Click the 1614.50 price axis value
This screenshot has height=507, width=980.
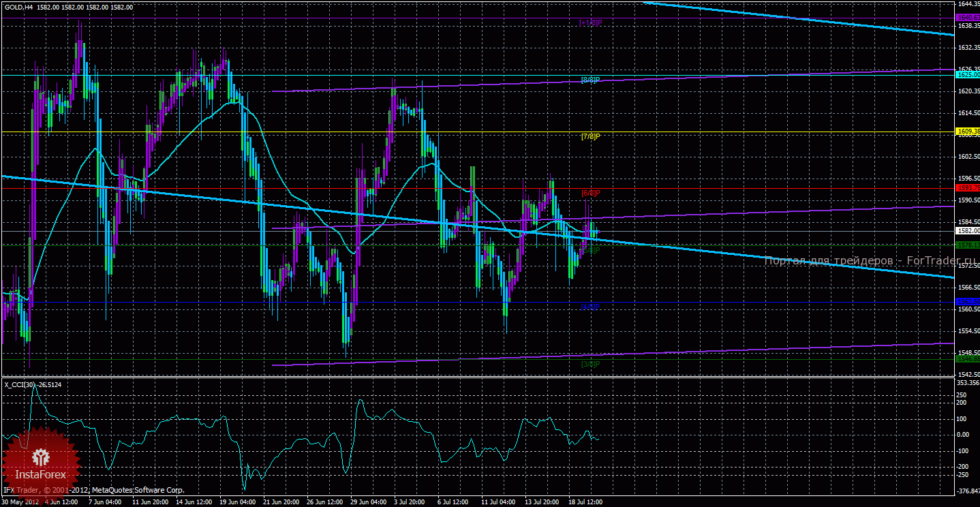(968, 112)
